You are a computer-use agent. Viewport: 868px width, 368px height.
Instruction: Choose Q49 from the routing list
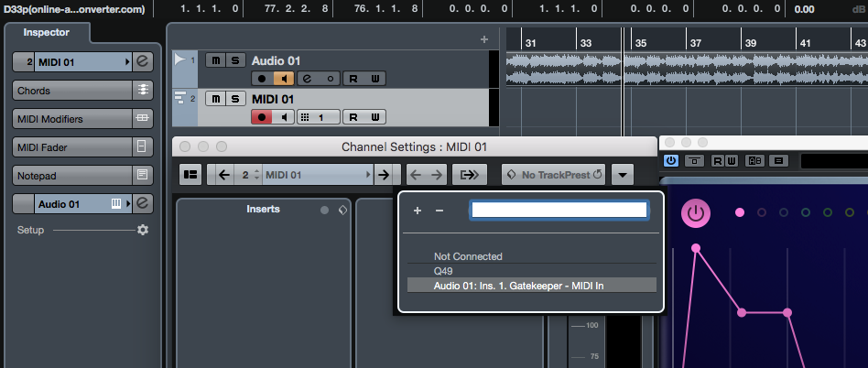pyautogui.click(x=443, y=271)
